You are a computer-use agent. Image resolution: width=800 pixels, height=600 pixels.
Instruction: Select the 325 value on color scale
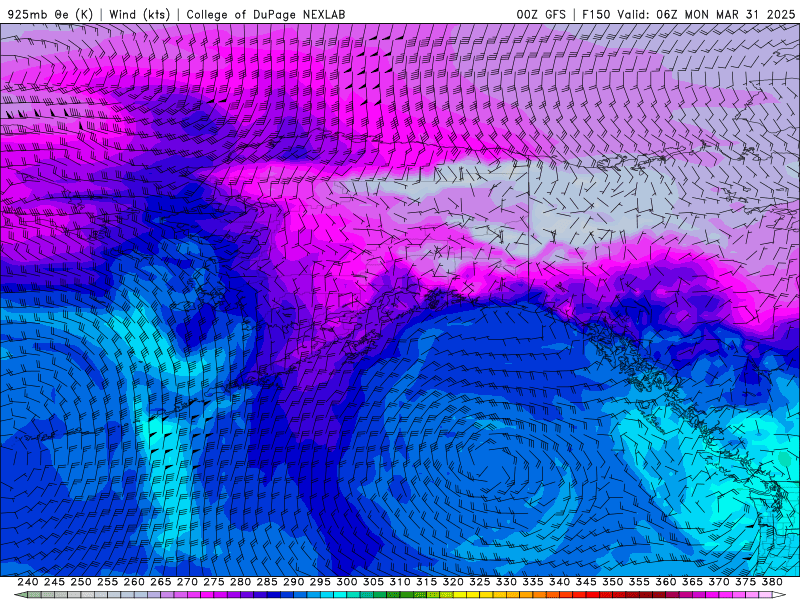[x=480, y=582]
